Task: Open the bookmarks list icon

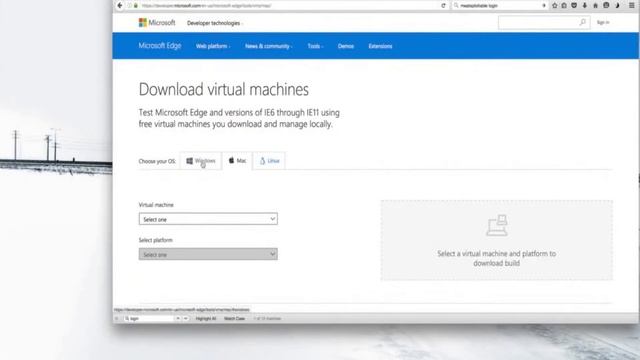Action: tap(564, 5)
